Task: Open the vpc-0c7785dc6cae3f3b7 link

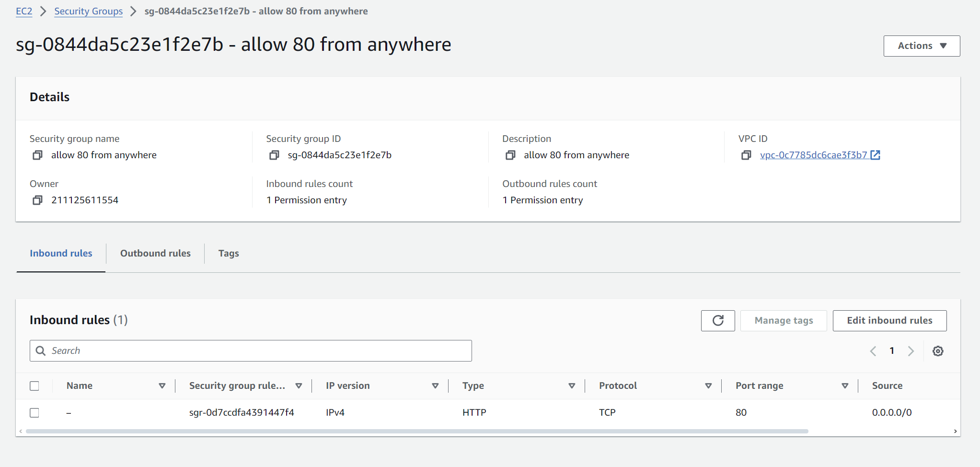Action: pyautogui.click(x=814, y=155)
